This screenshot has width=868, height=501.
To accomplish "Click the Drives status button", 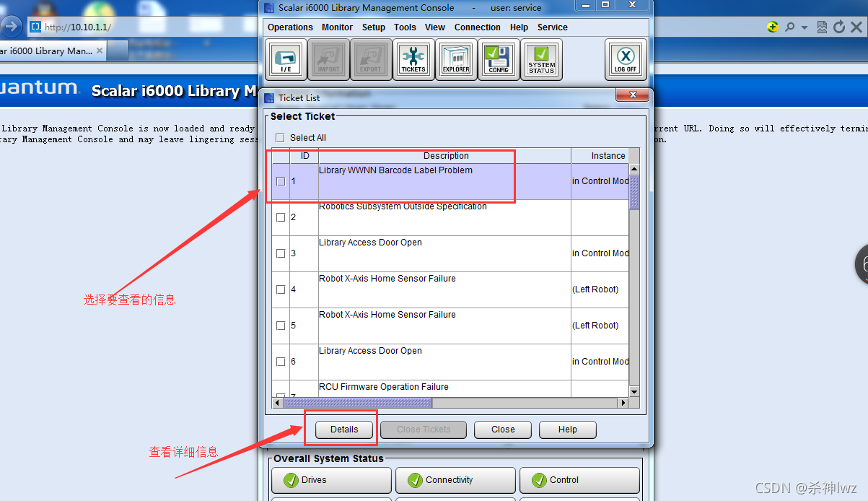I will (x=331, y=480).
